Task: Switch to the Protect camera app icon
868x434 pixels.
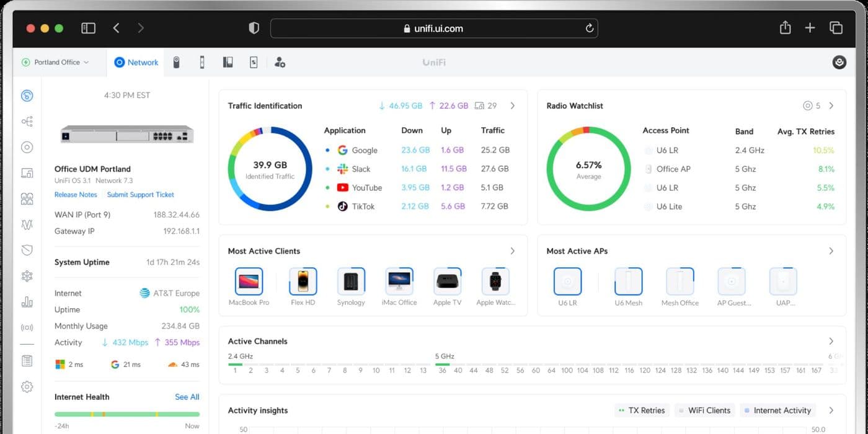Action: (176, 62)
